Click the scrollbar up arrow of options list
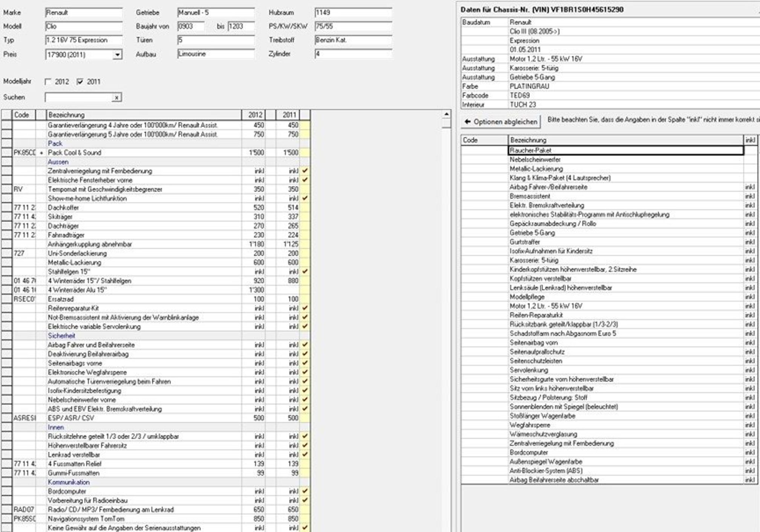 [446, 114]
